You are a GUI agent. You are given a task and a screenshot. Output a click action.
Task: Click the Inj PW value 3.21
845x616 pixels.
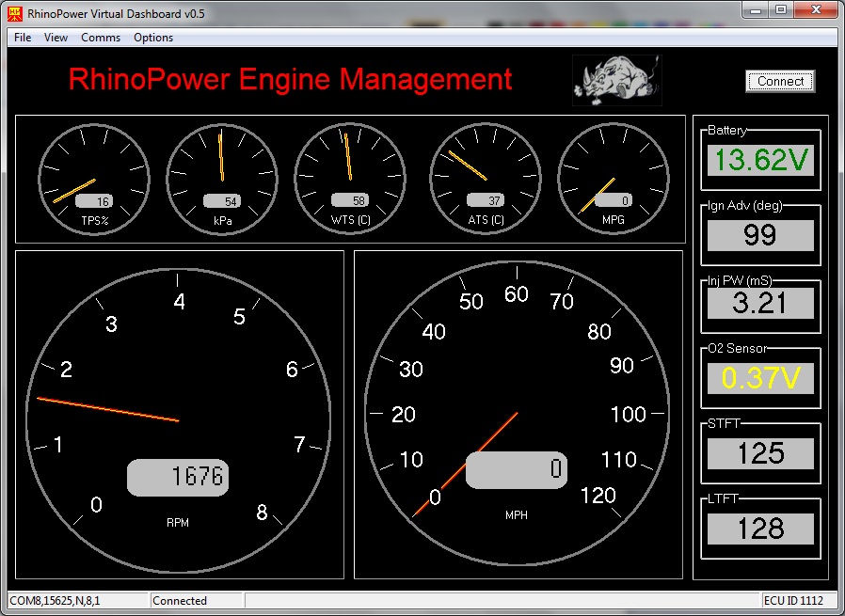(760, 303)
